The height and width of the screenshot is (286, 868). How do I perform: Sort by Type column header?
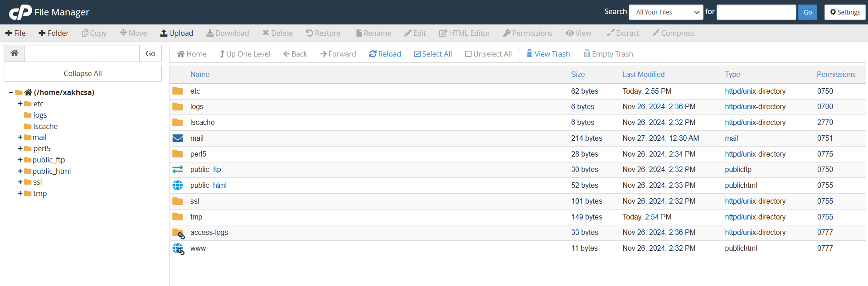tap(732, 74)
